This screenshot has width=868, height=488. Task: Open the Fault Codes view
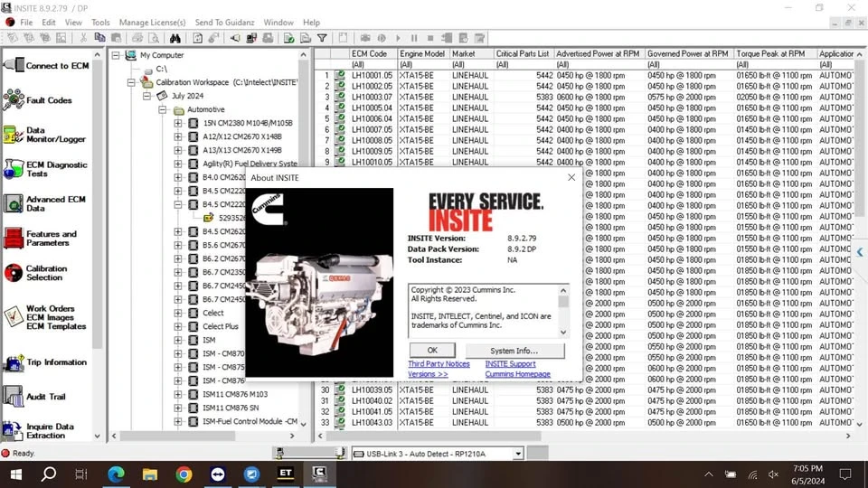38,100
